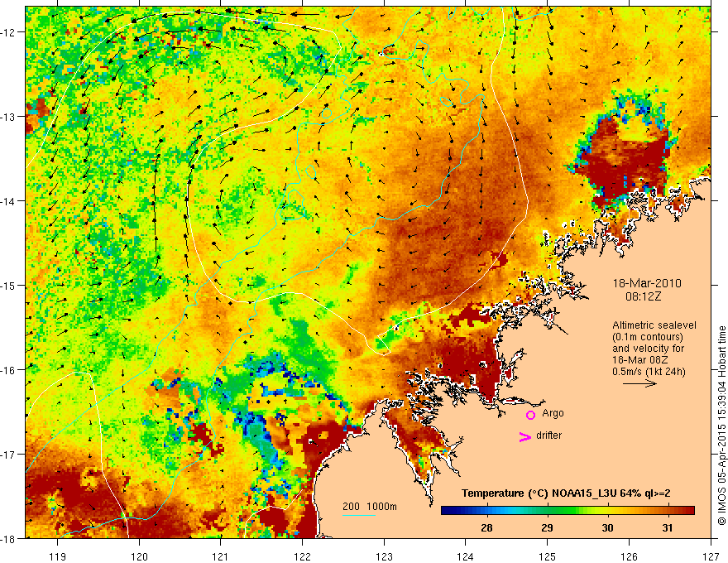Click the colorbar tick label 28
This screenshot has height=563, width=728.
click(x=486, y=527)
